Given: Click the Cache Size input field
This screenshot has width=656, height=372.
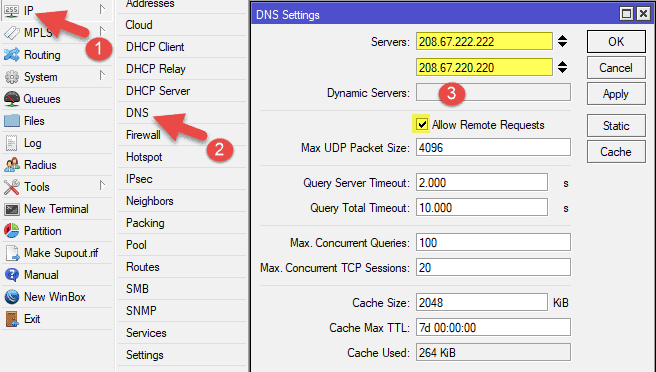Looking at the screenshot, I should (x=482, y=303).
